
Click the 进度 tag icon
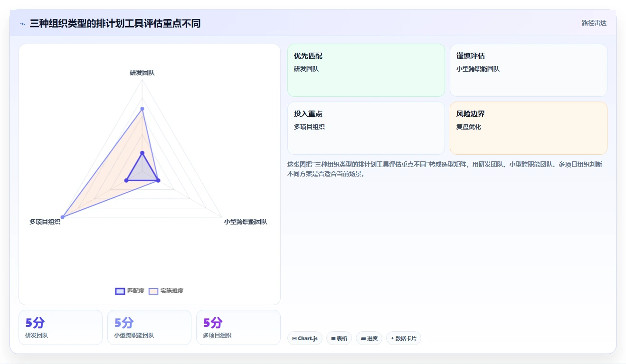[363, 338]
